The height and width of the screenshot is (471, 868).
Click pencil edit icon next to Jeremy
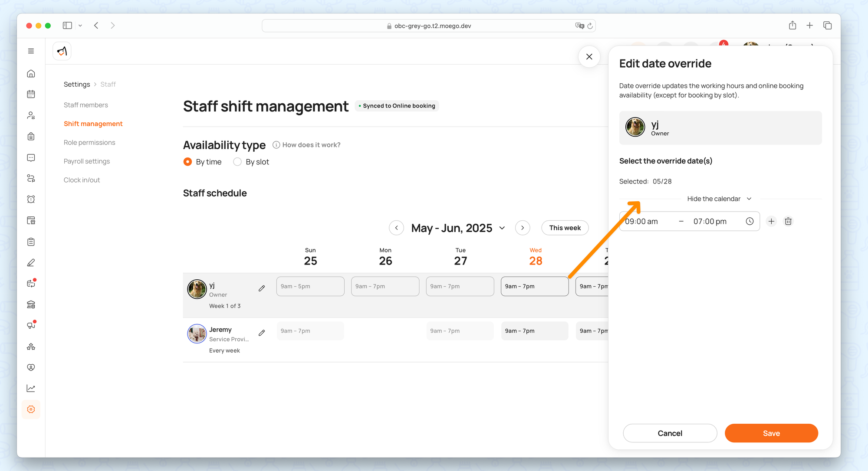262,333
